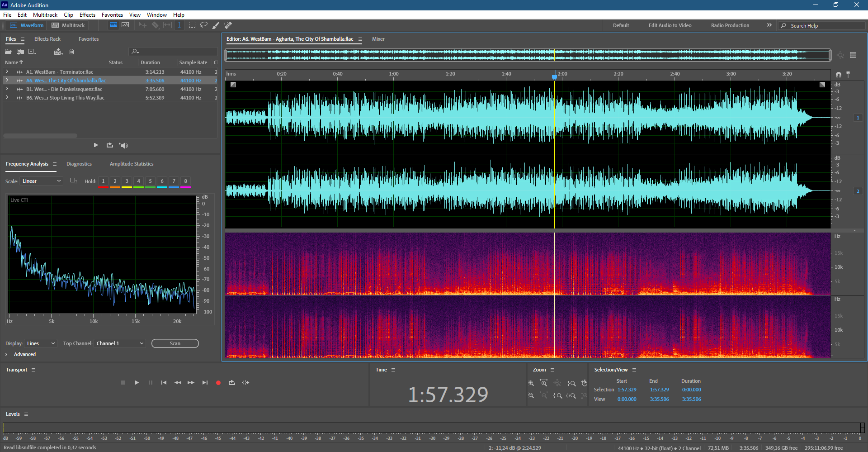The height and width of the screenshot is (452, 868).
Task: Expand the A1. WestBam - Terminator.flac row
Action: pos(7,71)
